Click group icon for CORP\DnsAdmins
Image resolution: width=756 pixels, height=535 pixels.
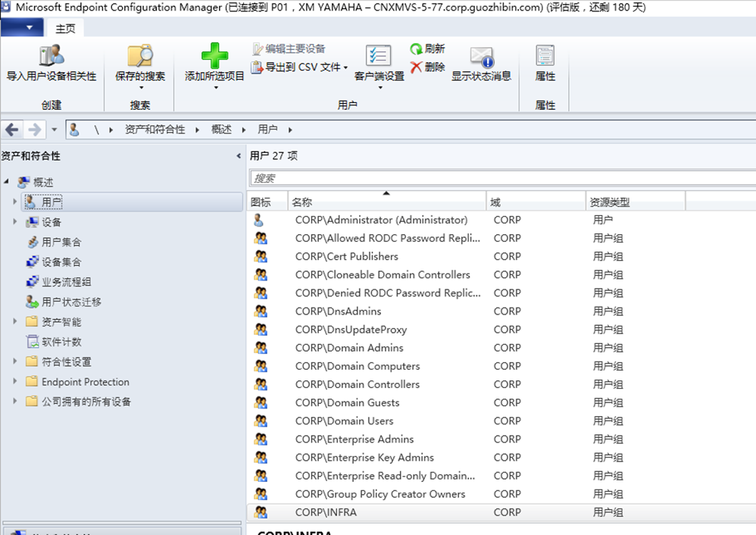(261, 311)
